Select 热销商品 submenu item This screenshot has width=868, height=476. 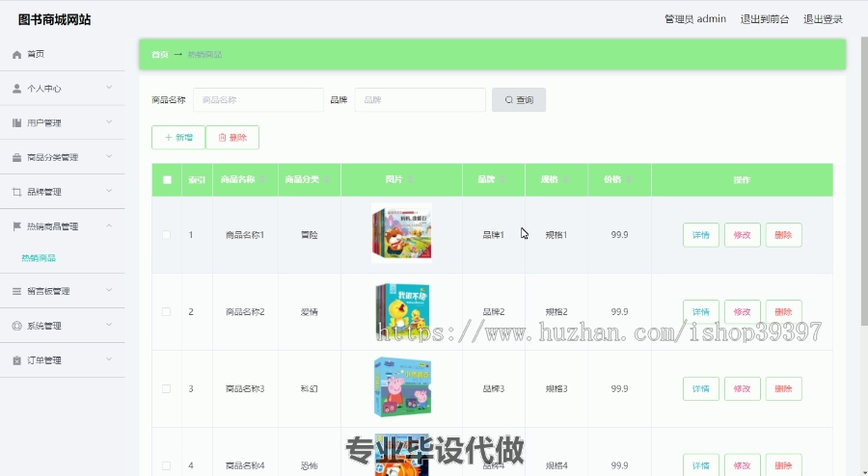click(x=39, y=257)
